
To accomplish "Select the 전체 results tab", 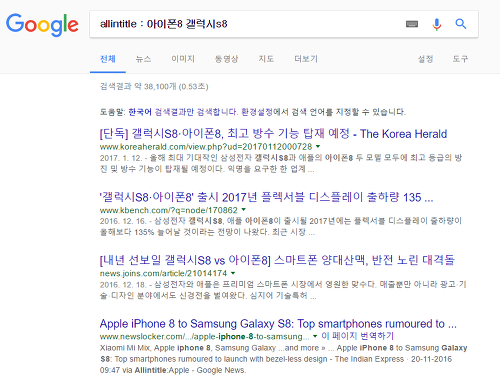I will tap(108, 59).
